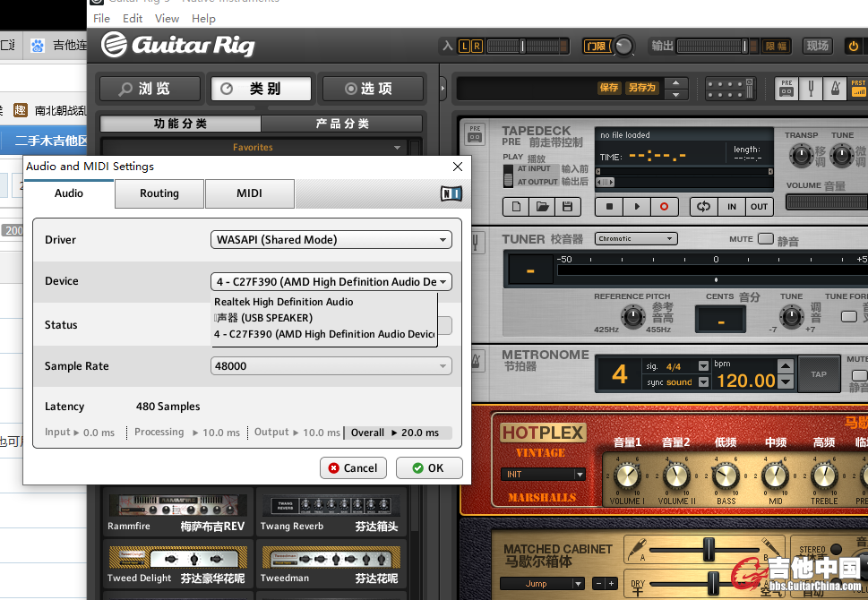Toggle the 门限 noise gate button

pos(595,46)
